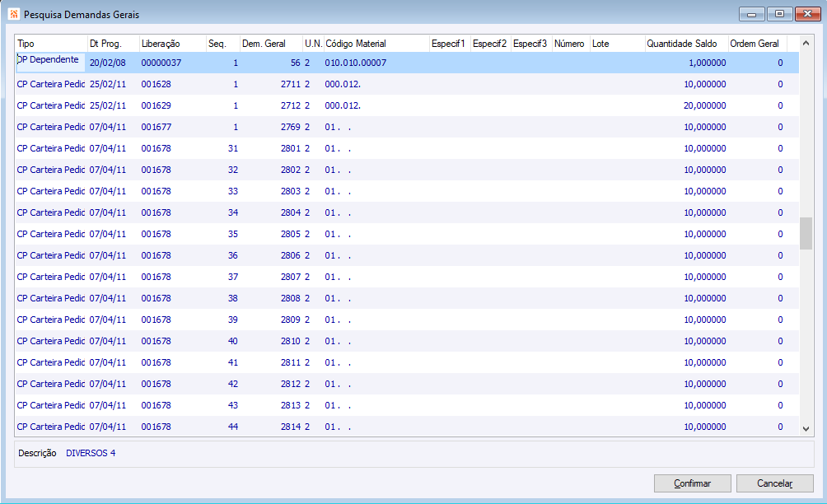Click the Especif3 column header
Viewport: 827px width, 504px height.
pos(531,44)
